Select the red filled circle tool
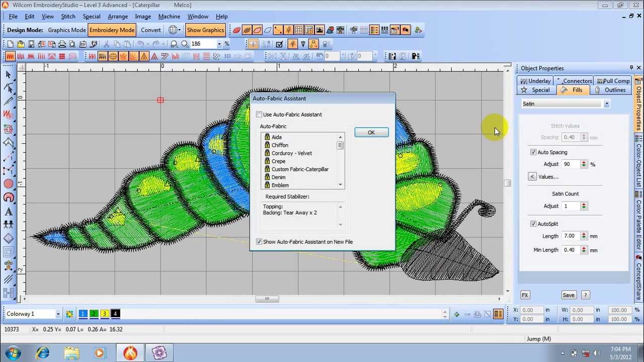The image size is (644, 362). (x=9, y=184)
